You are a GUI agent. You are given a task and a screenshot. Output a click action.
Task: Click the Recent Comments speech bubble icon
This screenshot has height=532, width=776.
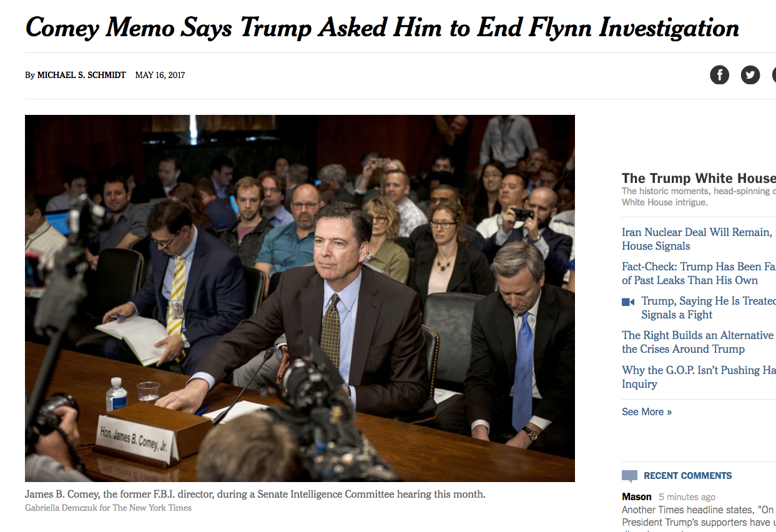pyautogui.click(x=629, y=476)
